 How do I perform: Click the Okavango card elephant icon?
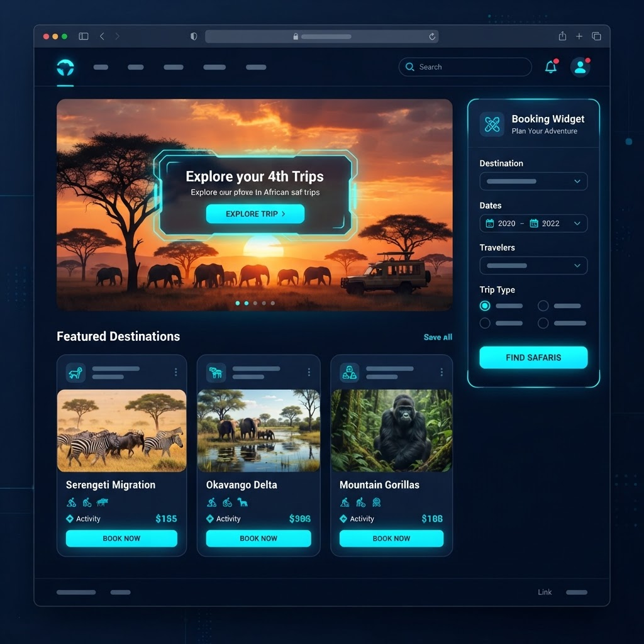point(216,372)
